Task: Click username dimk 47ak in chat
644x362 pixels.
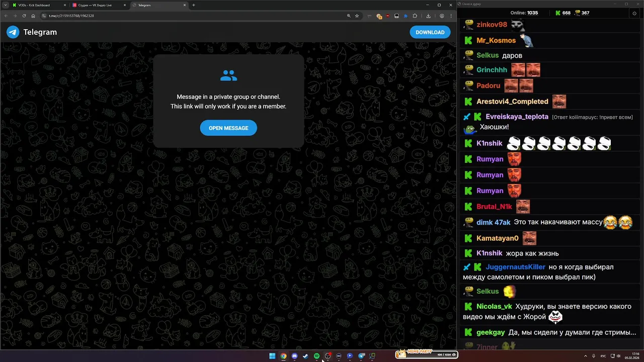Action: (x=494, y=222)
